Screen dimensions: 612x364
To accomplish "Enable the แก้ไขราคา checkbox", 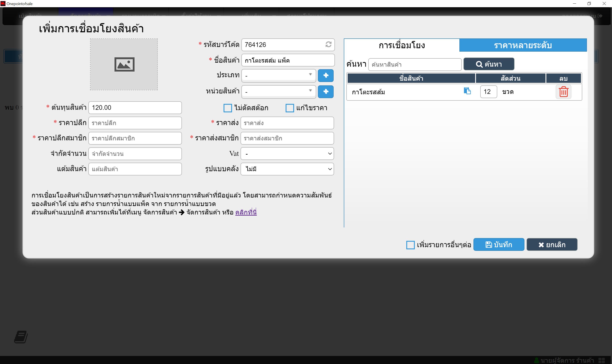I will [290, 108].
